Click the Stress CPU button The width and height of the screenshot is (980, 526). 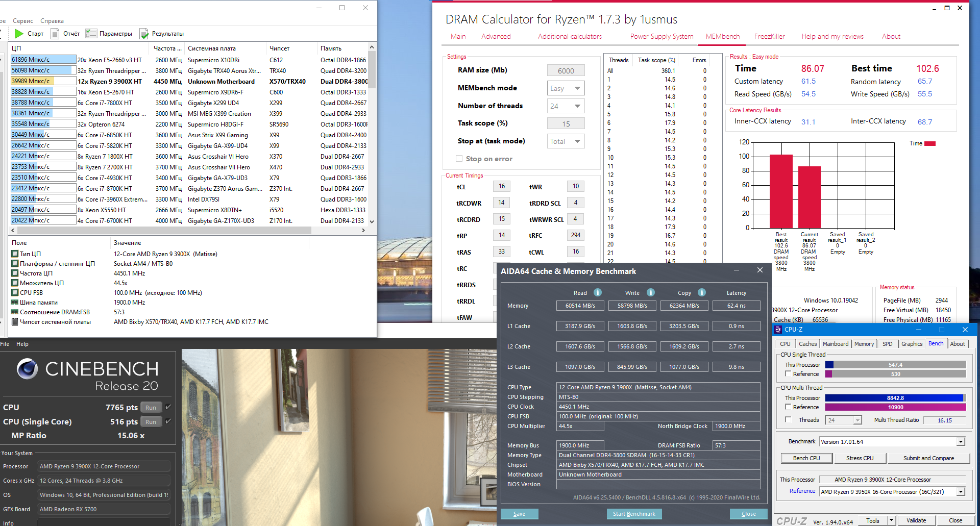tap(860, 458)
